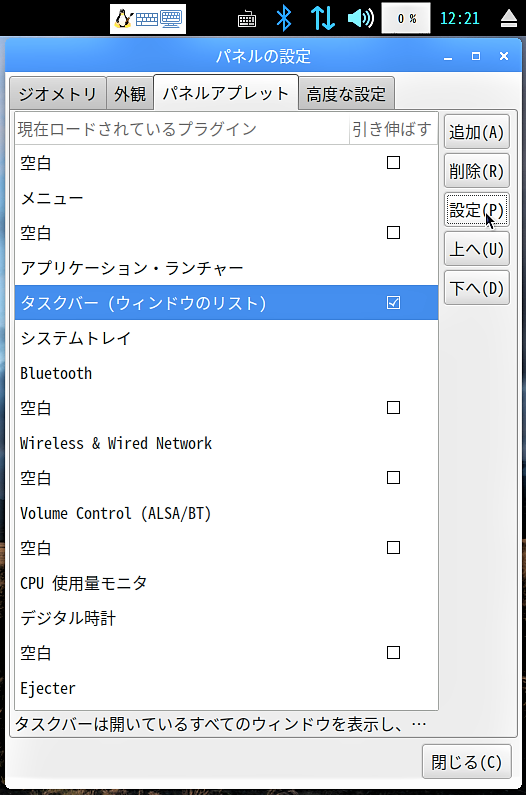Open the volume speaker icon
Image resolution: width=526 pixels, height=795 pixels.
(x=361, y=18)
